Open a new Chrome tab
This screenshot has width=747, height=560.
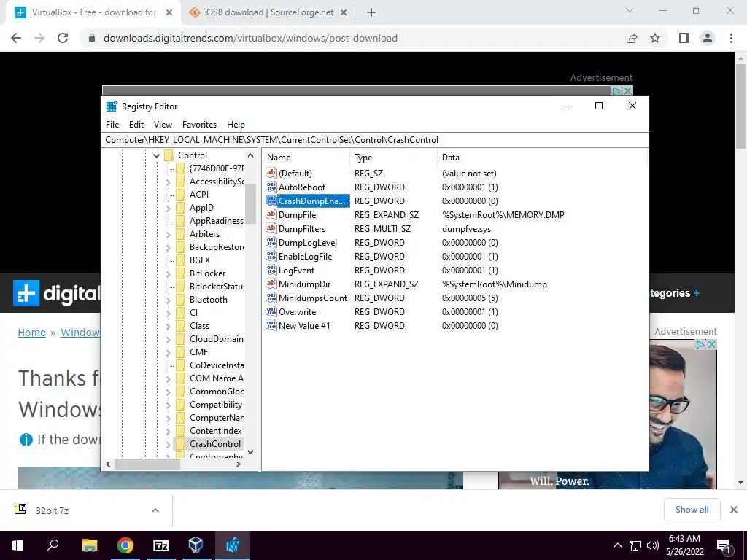point(371,12)
